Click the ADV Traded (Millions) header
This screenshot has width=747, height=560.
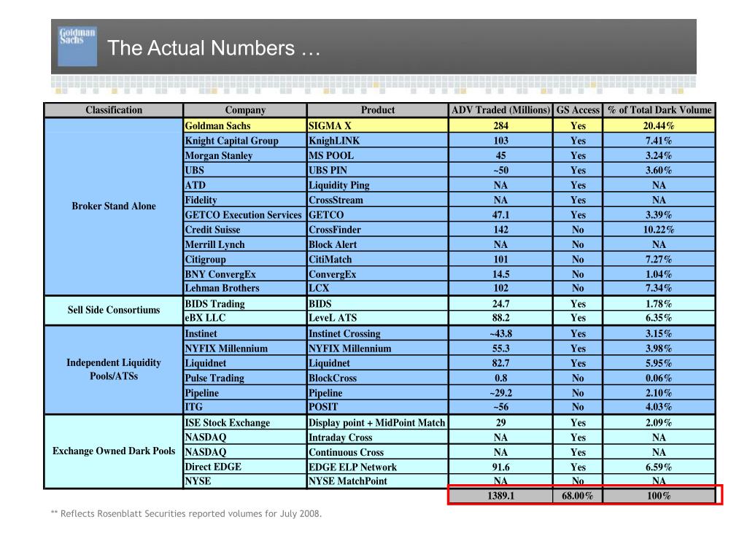coord(500,110)
